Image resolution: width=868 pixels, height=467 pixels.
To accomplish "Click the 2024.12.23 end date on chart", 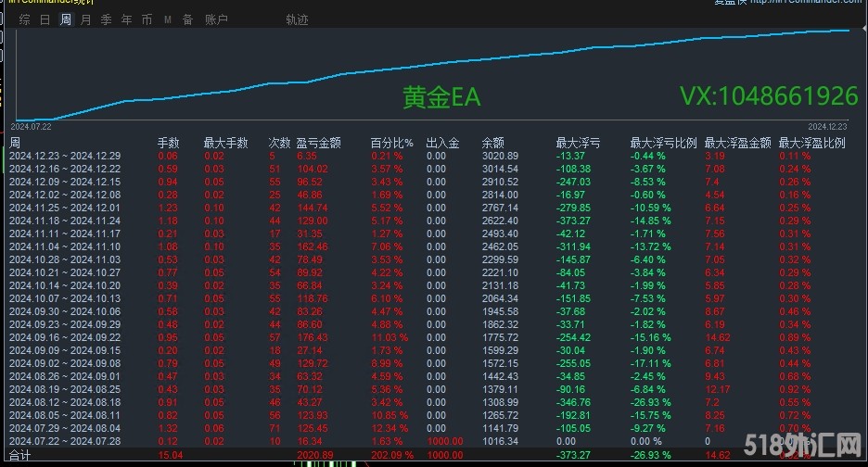I will pyautogui.click(x=827, y=126).
